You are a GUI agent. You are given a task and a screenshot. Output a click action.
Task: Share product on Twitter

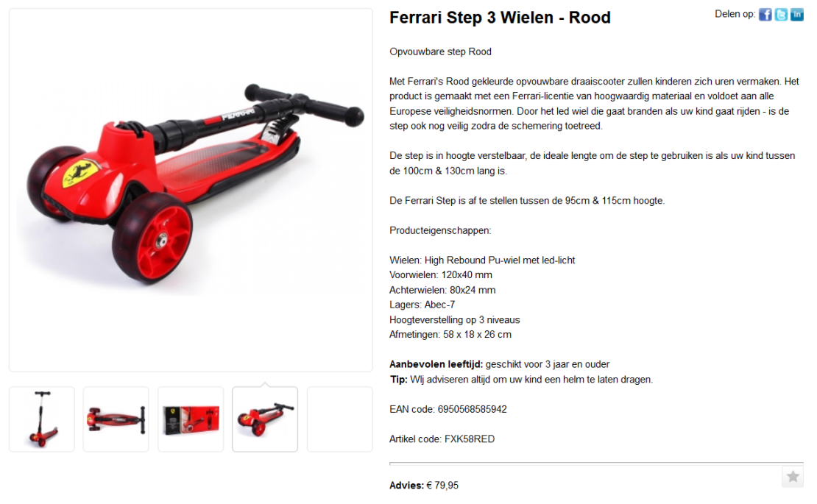point(781,15)
